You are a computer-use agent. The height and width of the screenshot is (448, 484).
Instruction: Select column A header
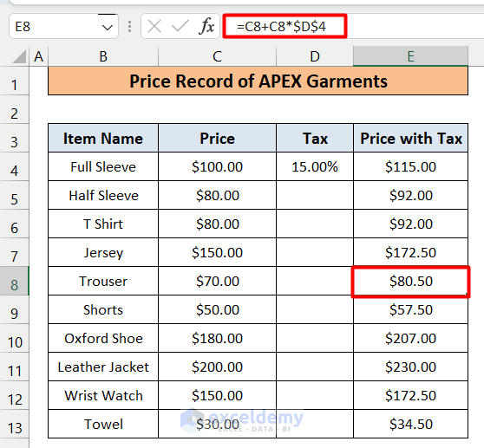tap(38, 56)
